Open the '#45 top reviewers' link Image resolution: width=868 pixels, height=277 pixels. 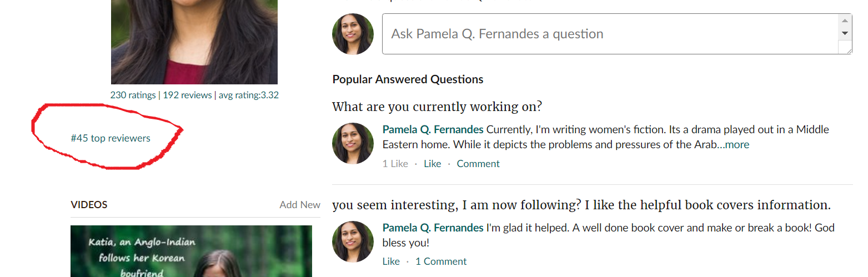tap(111, 138)
